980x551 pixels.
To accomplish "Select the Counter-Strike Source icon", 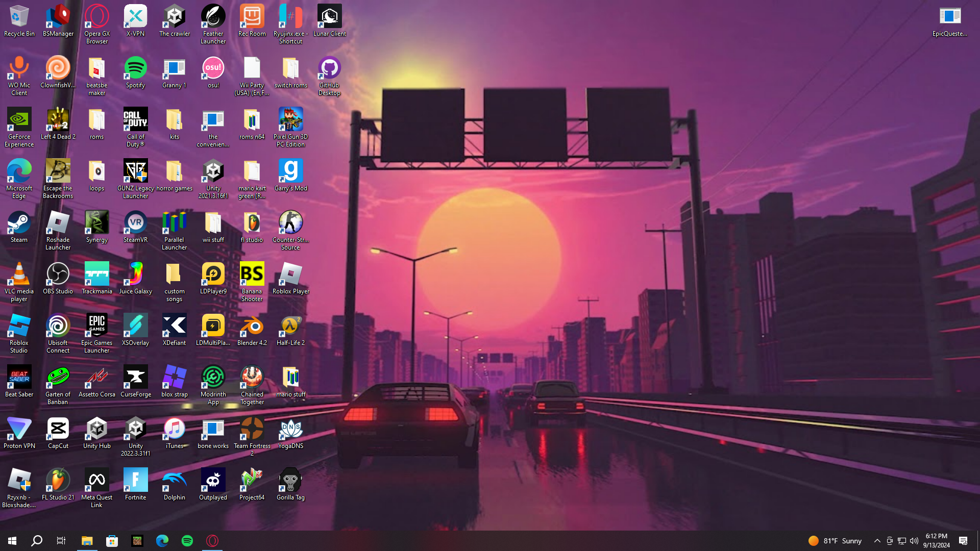I will point(291,231).
